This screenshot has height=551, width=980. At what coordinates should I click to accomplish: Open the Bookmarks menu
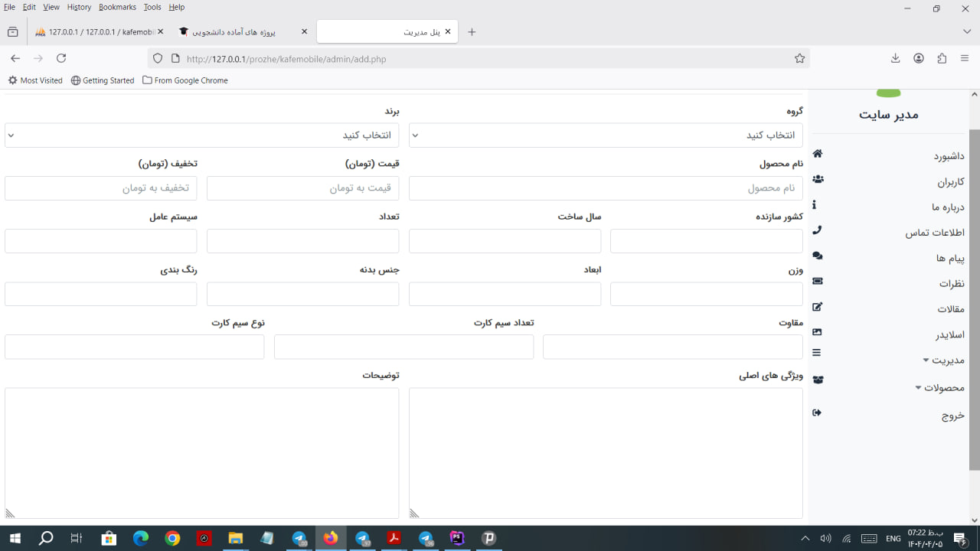click(x=117, y=7)
